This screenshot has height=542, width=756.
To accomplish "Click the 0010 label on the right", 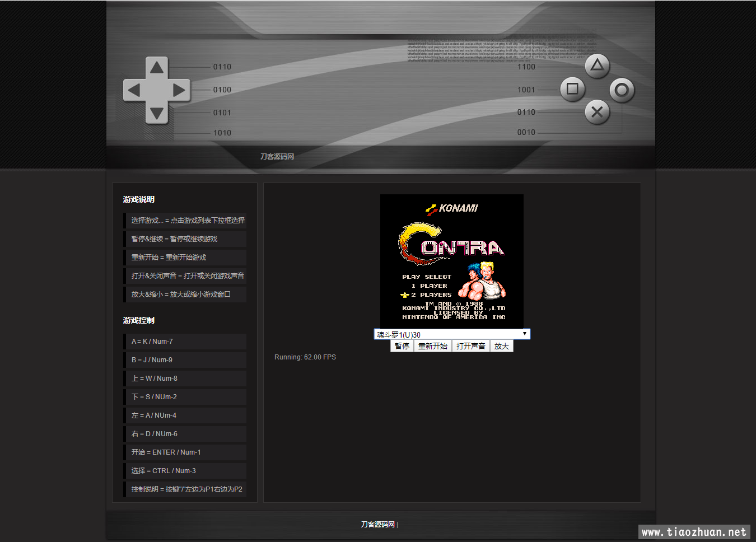I will [x=526, y=132].
